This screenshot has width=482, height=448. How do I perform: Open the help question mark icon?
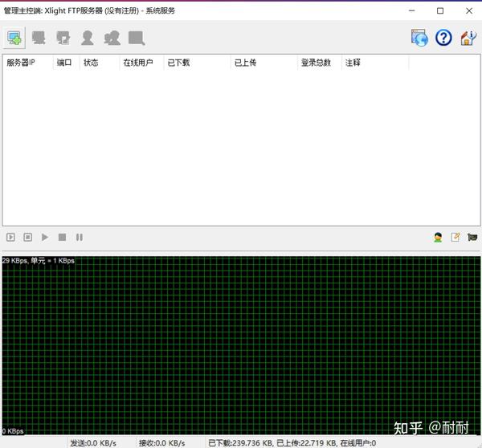click(x=443, y=38)
